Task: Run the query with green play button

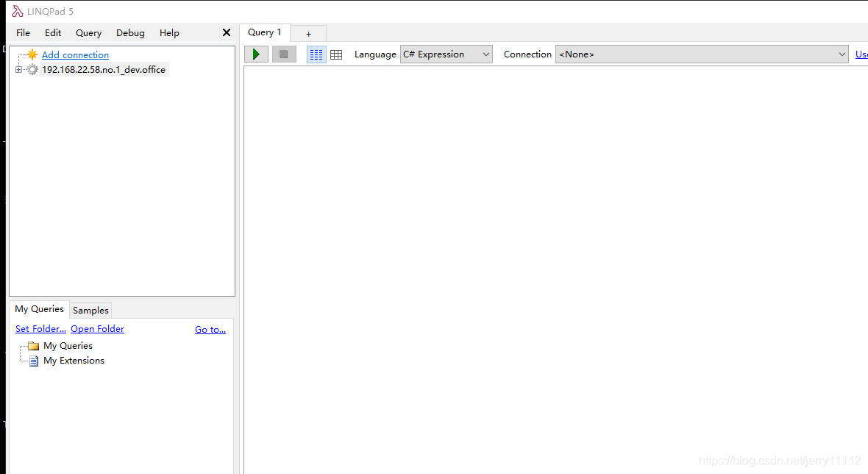Action: click(x=256, y=54)
